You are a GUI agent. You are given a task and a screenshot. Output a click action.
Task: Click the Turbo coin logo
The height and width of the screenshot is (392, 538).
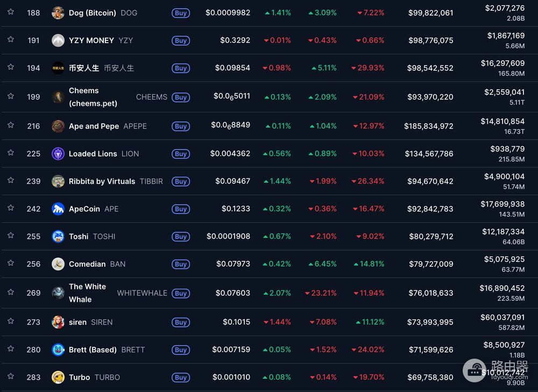pyautogui.click(x=58, y=377)
